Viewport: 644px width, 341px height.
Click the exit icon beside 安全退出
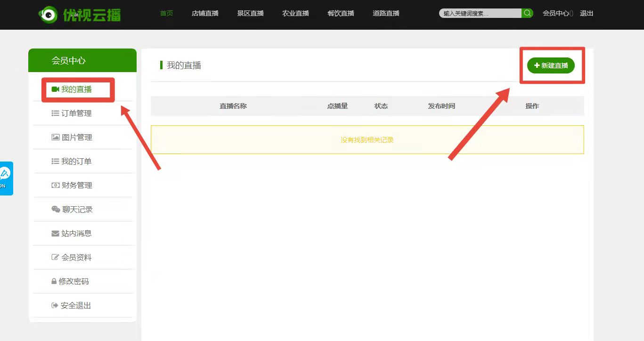(x=55, y=305)
